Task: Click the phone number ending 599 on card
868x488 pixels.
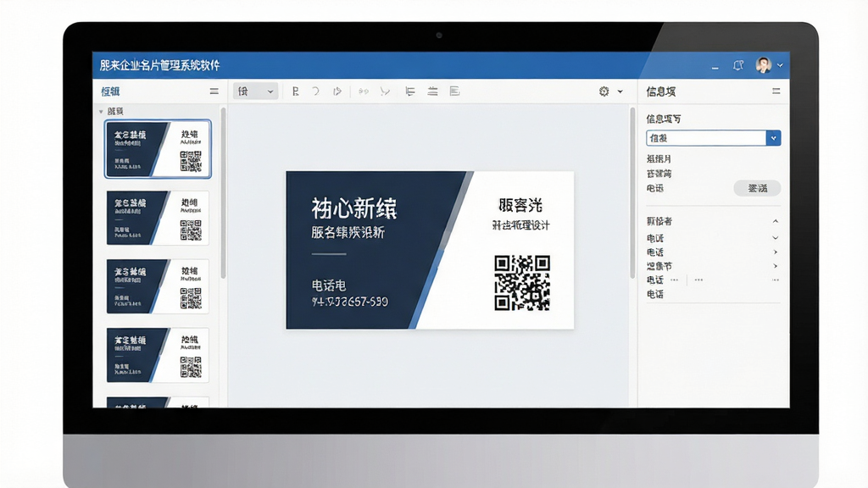Action: point(350,302)
